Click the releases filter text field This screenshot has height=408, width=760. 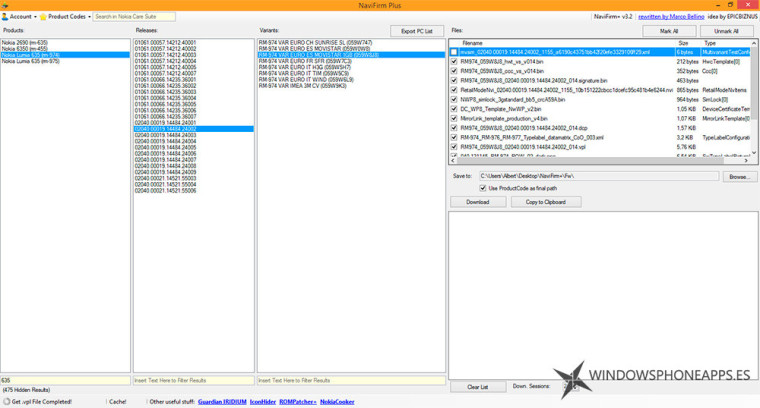point(193,381)
